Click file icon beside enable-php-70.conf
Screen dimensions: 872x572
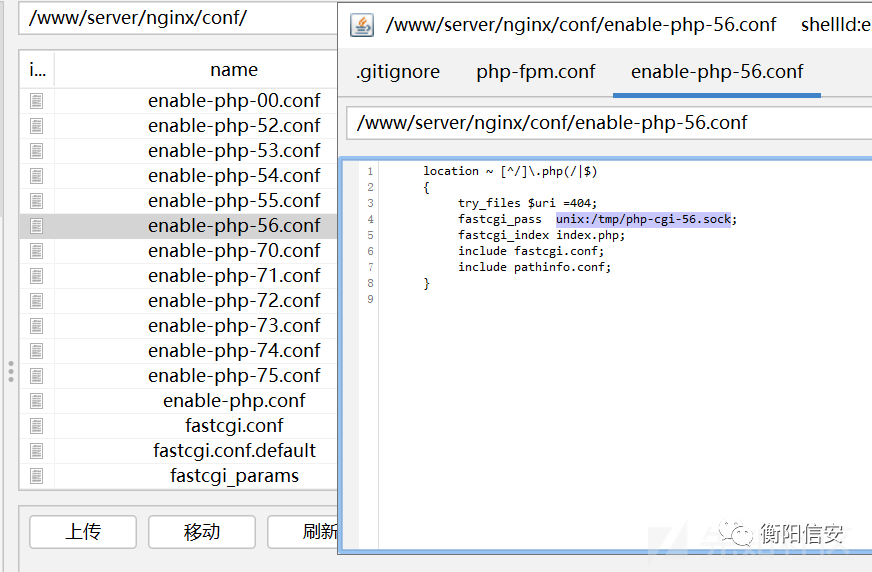(x=36, y=251)
